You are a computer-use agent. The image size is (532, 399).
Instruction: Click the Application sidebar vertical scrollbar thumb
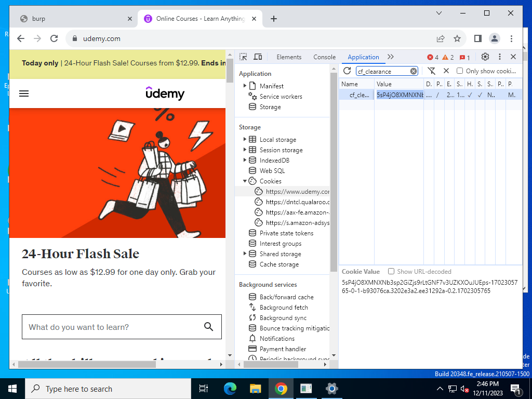pos(334,172)
